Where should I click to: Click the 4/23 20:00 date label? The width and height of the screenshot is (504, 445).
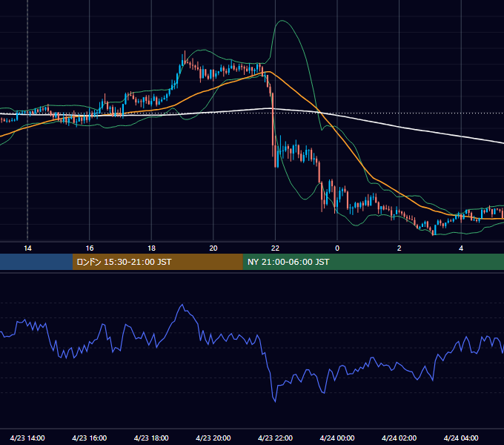tap(213, 438)
